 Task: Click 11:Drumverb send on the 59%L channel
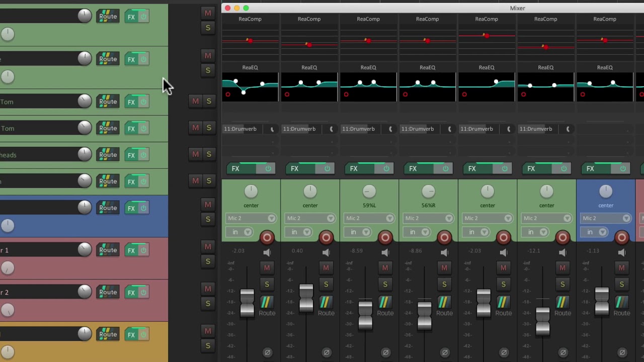click(358, 129)
